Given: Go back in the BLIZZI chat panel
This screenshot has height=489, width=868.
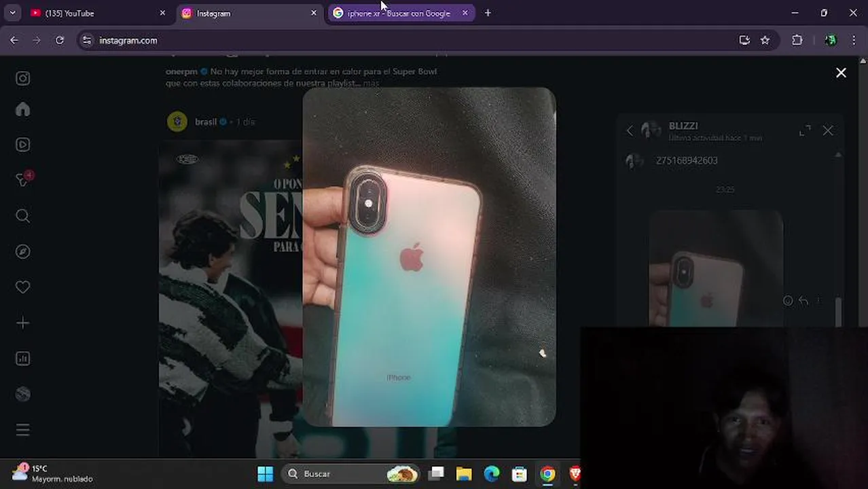Looking at the screenshot, I should [630, 130].
